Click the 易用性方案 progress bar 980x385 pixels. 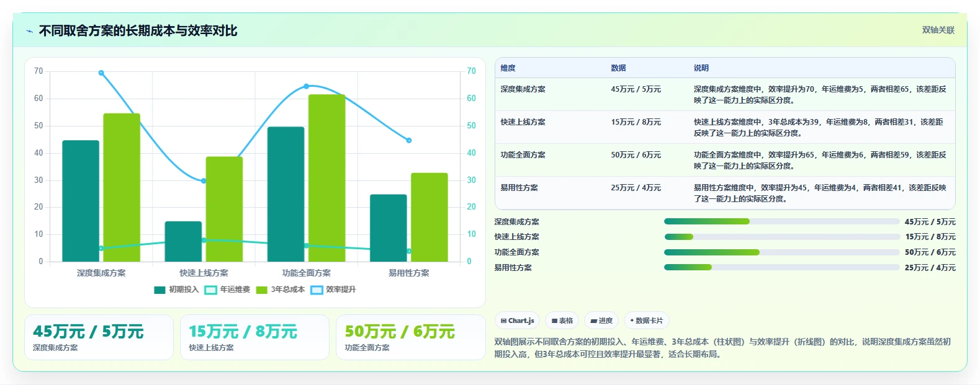tap(781, 267)
